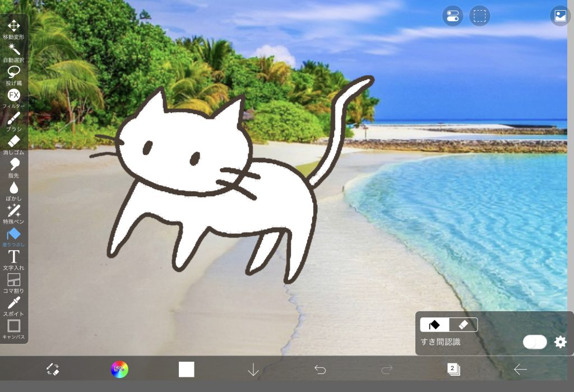Open the color wheel picker
Screen dimensions: 574x392
coord(119,369)
